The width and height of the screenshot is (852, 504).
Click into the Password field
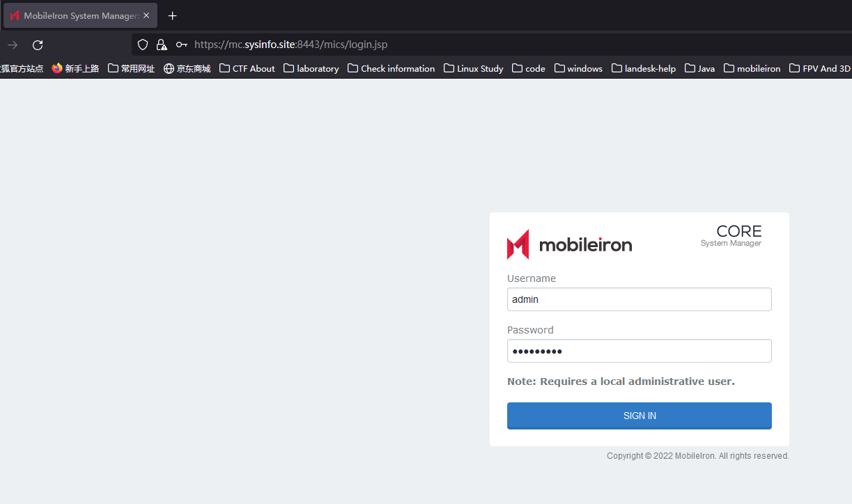click(x=639, y=351)
